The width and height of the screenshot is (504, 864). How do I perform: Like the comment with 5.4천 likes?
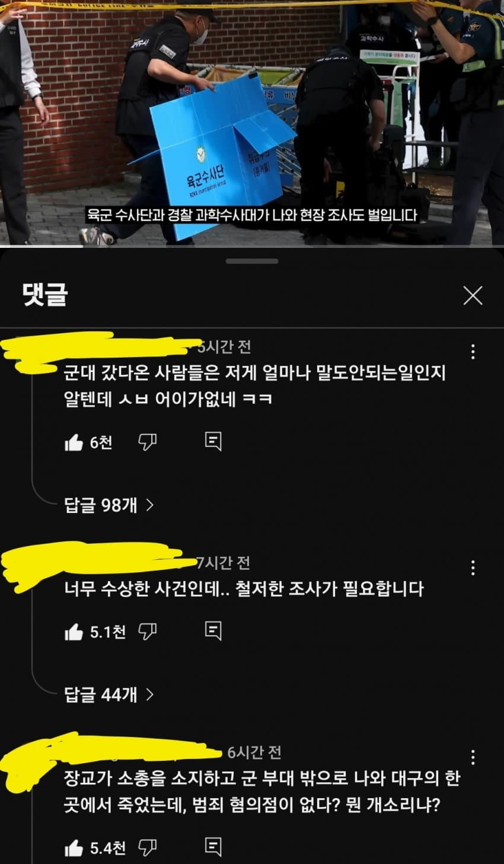[74, 849]
